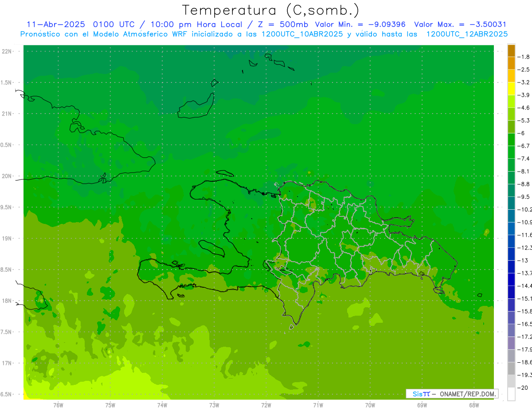Pick the blue swatch between -13 and -13.7

coord(511,266)
